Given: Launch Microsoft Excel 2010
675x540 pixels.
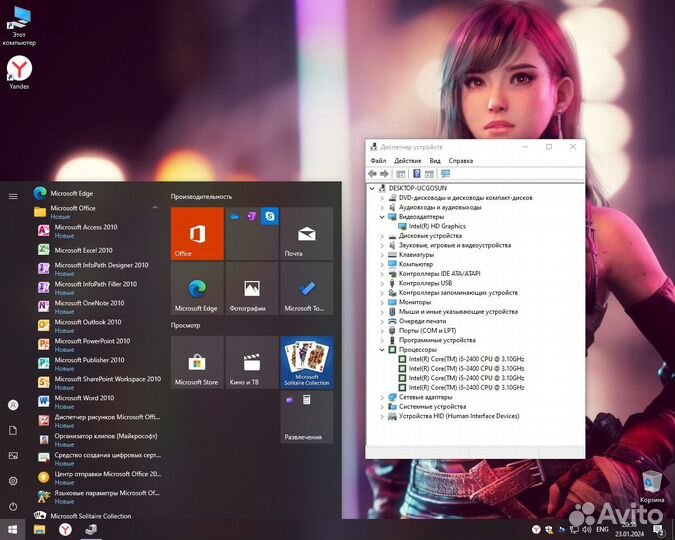Looking at the screenshot, I should [x=99, y=250].
